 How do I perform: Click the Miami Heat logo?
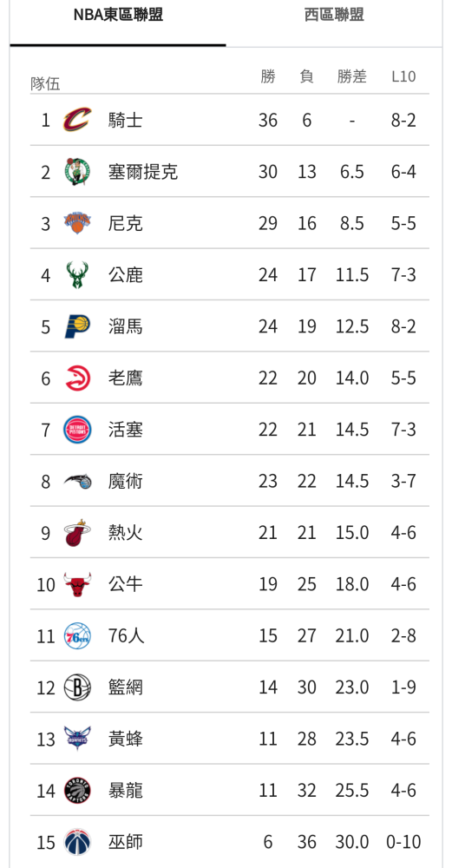coord(77,533)
